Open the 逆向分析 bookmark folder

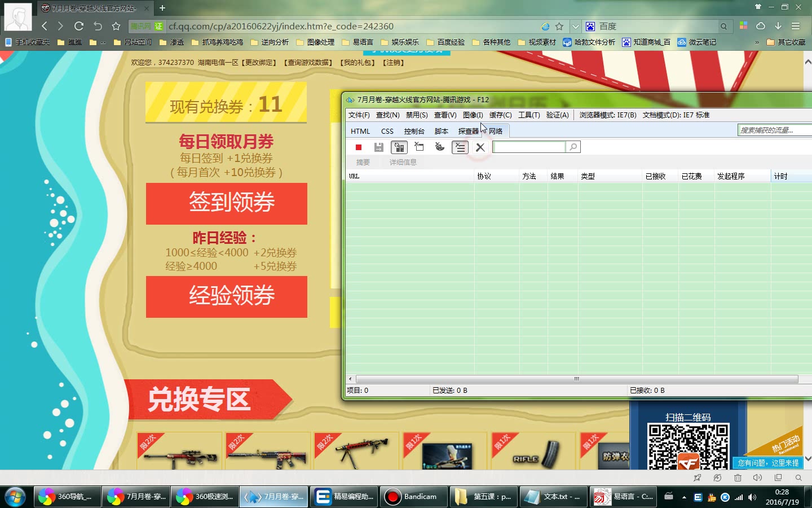click(x=270, y=42)
